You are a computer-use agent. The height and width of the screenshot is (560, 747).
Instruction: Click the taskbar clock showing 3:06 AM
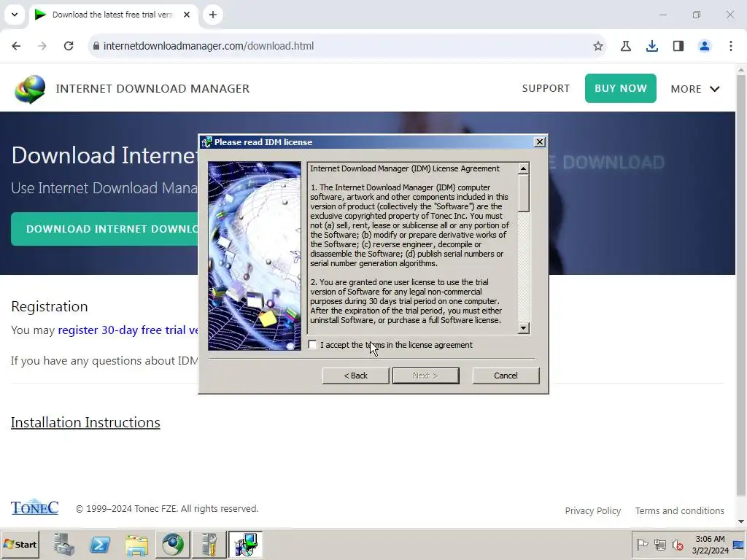click(711, 544)
